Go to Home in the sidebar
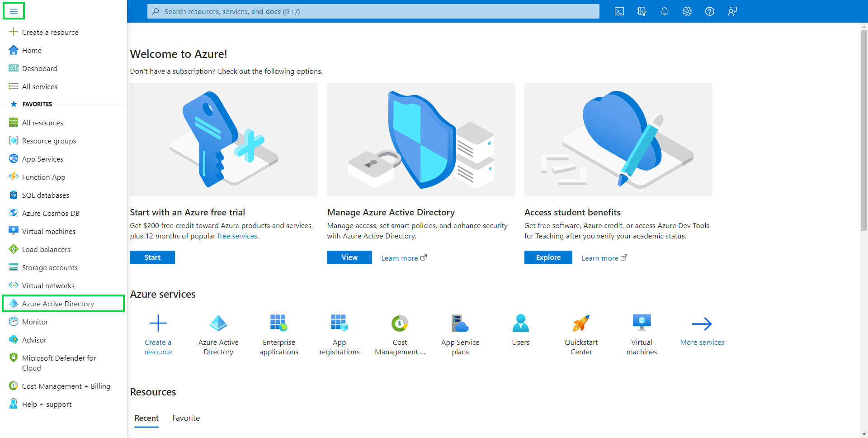The image size is (868, 438). [63, 50]
